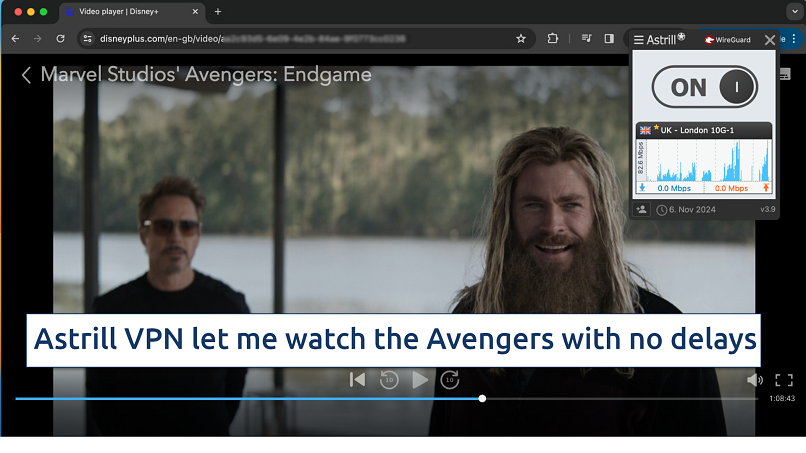Close the Astrill VPN panel
The width and height of the screenshot is (806, 453).
769,40
